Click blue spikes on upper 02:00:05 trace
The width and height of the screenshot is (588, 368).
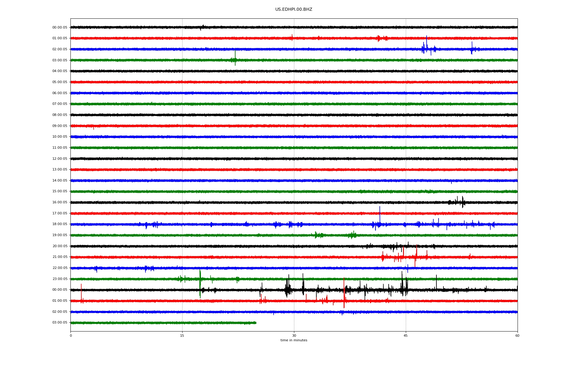click(x=426, y=46)
